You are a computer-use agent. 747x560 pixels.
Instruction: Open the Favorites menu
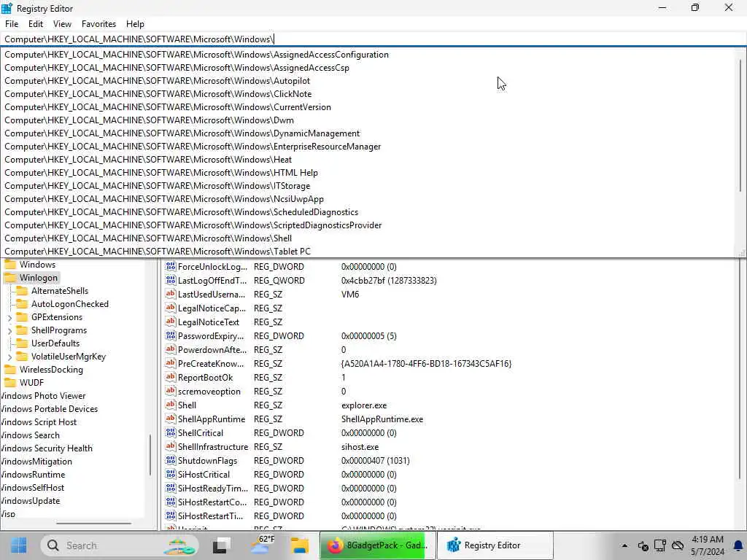(98, 24)
